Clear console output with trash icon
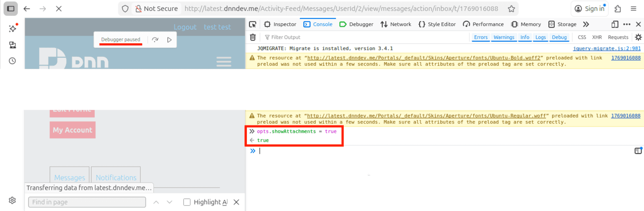The image size is (644, 211). coord(253,37)
